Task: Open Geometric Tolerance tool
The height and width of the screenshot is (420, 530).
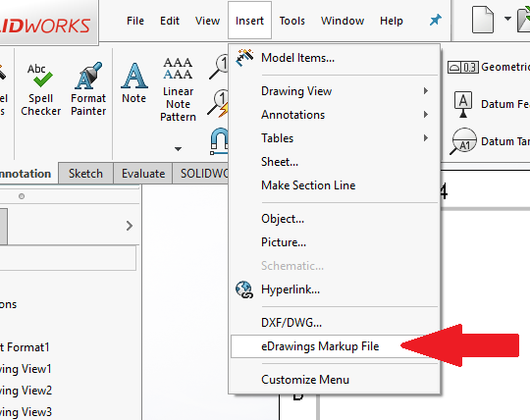Action: pyautogui.click(x=488, y=68)
